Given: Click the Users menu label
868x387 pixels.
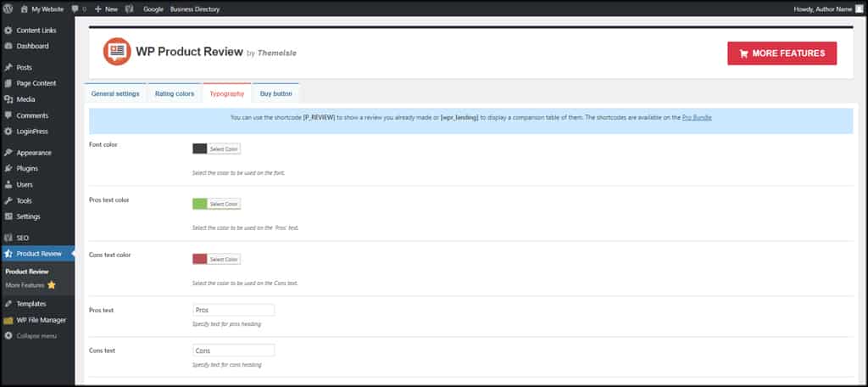Looking at the screenshot, I should coord(25,185).
